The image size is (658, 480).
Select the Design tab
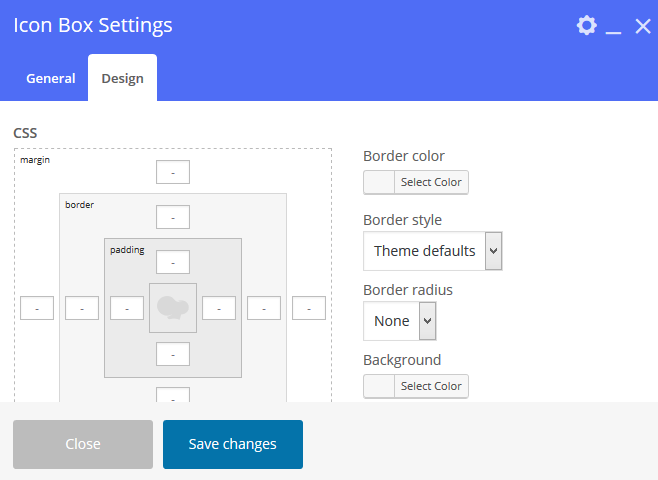pos(122,78)
